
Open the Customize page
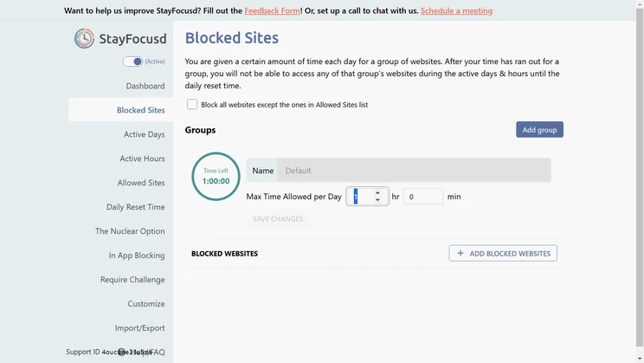coord(145,304)
